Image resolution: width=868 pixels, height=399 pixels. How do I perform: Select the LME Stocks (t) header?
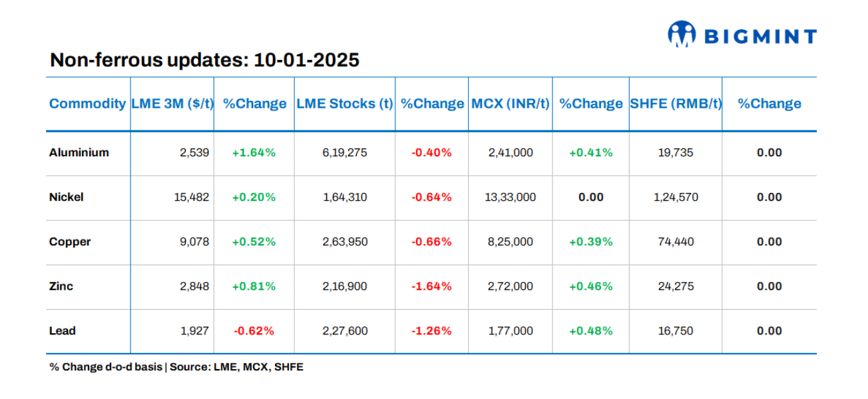coord(344,104)
